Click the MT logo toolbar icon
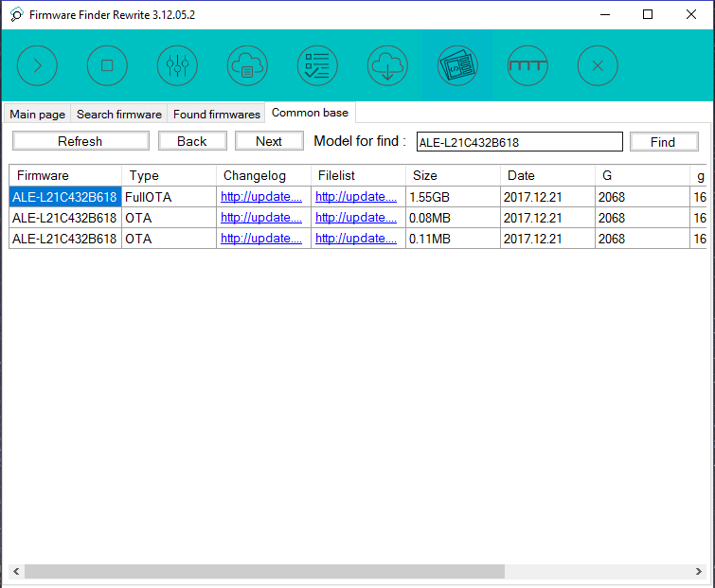 pyautogui.click(x=527, y=65)
